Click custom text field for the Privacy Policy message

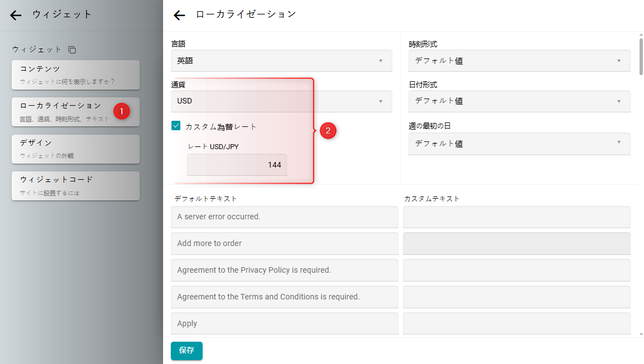tap(516, 270)
